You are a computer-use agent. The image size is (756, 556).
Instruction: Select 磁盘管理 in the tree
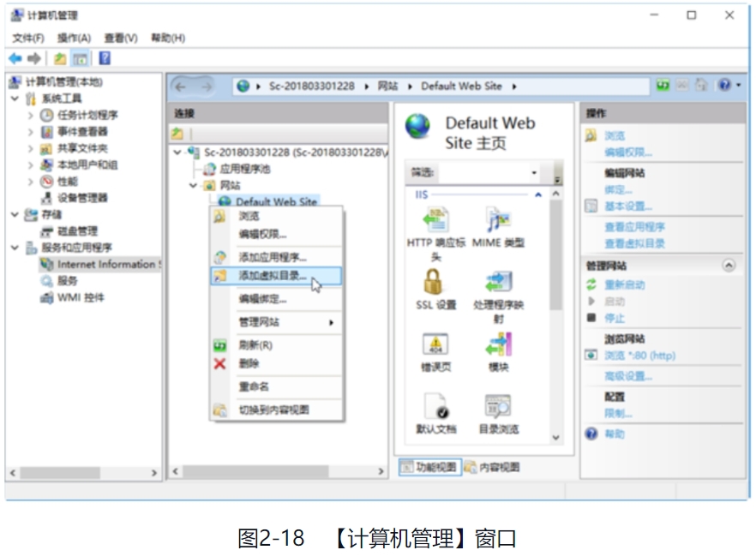(x=77, y=231)
